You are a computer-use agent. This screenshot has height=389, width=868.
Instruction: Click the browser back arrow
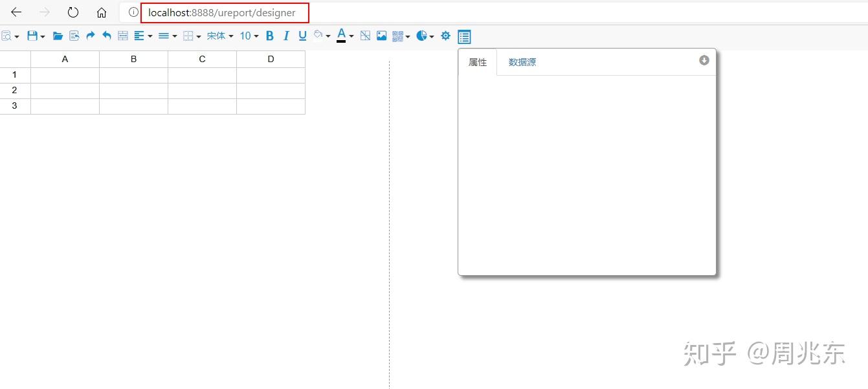(x=16, y=12)
